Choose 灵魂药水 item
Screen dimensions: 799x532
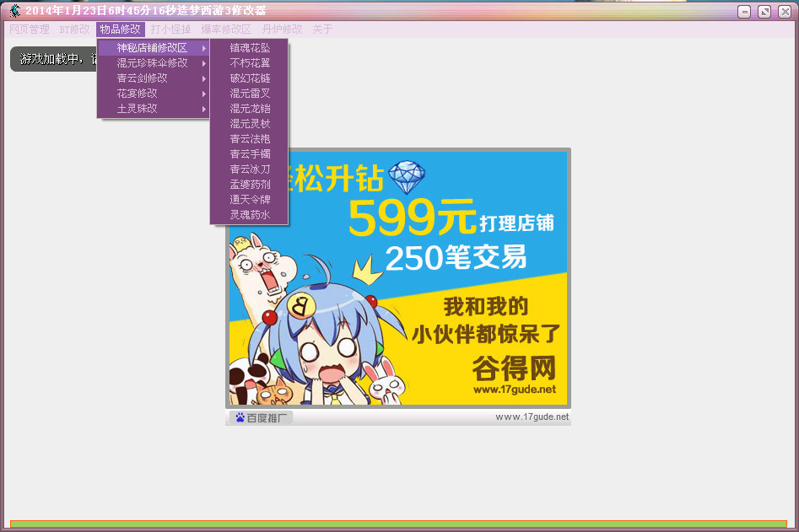click(x=250, y=215)
